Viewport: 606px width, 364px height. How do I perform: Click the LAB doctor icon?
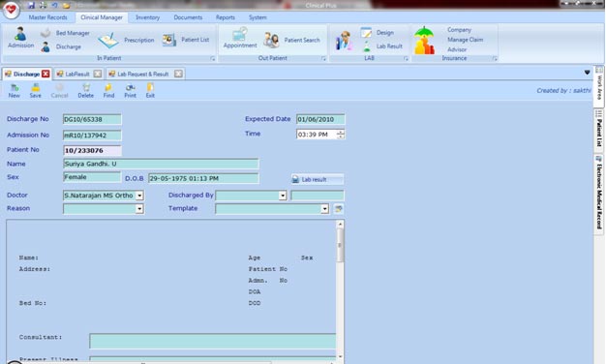tap(344, 41)
